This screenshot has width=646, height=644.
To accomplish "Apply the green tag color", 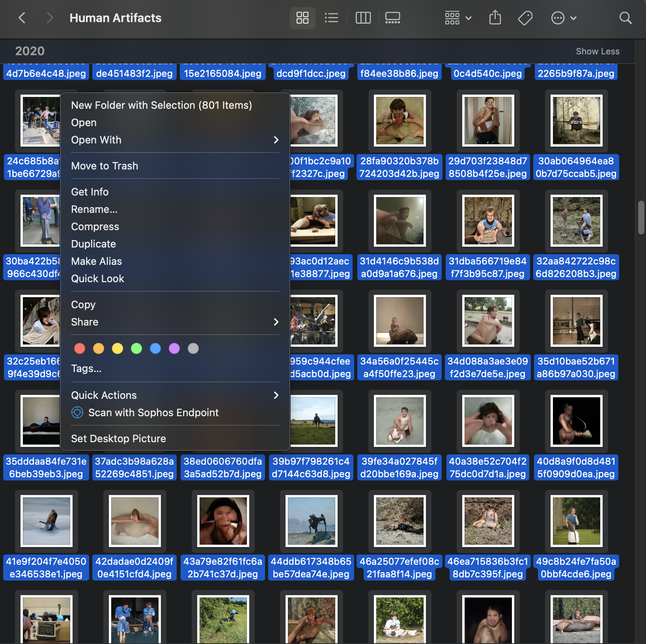I will (136, 348).
